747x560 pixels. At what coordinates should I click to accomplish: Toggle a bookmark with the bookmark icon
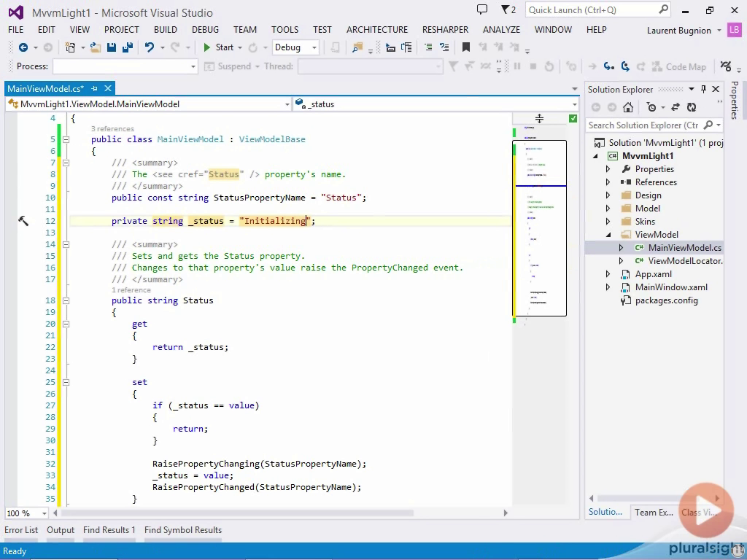[466, 47]
